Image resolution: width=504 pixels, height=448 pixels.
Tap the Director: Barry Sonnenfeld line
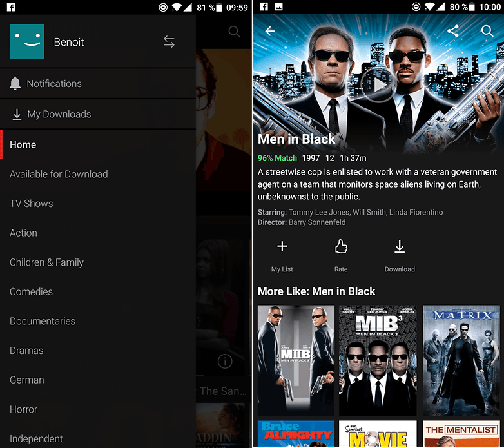(x=302, y=222)
